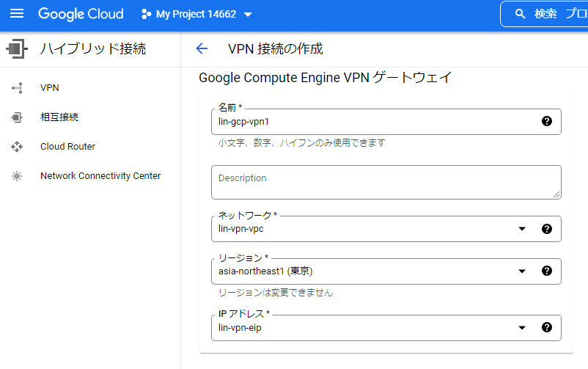
Task: Open 相互接続 in the sidebar
Action: coord(59,117)
